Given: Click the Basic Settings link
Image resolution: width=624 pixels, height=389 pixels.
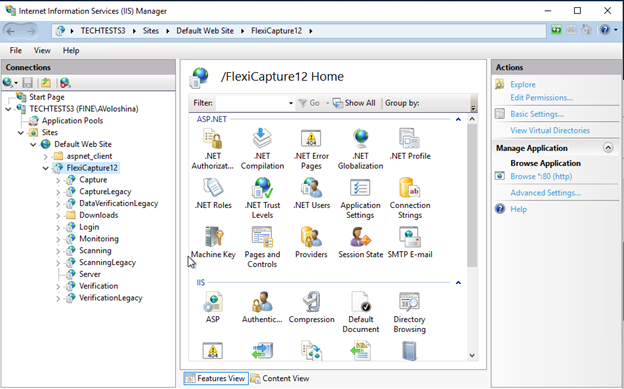Looking at the screenshot, I should 537,114.
